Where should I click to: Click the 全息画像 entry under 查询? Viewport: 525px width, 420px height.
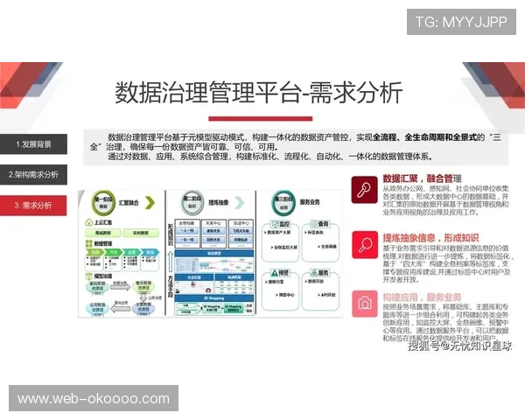coord(327,247)
